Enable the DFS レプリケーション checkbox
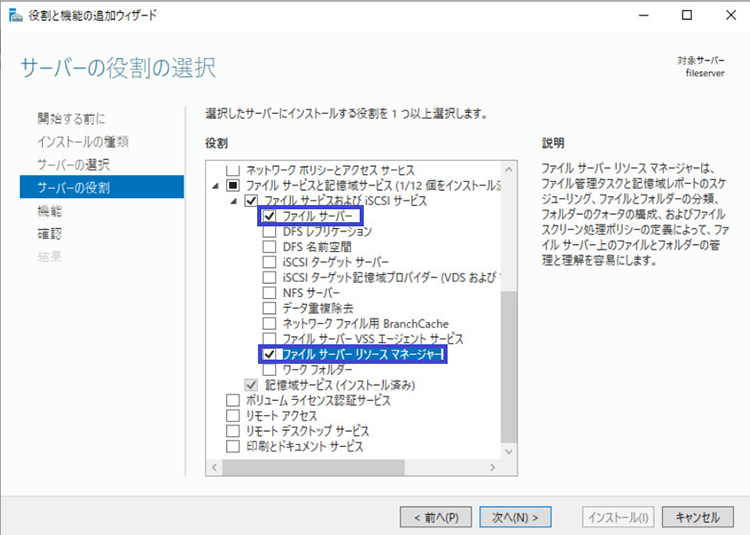 click(269, 231)
